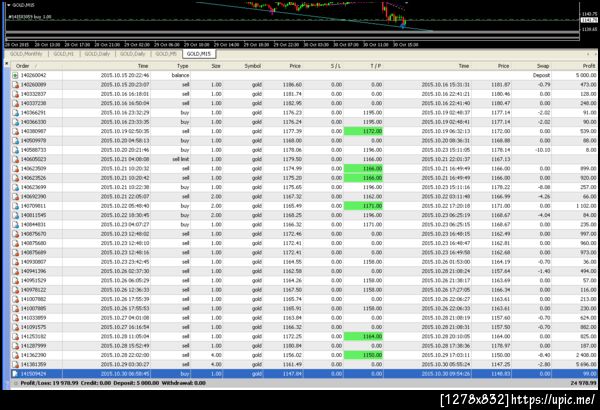Click the buy order icon for 140366291

[x=15, y=113]
